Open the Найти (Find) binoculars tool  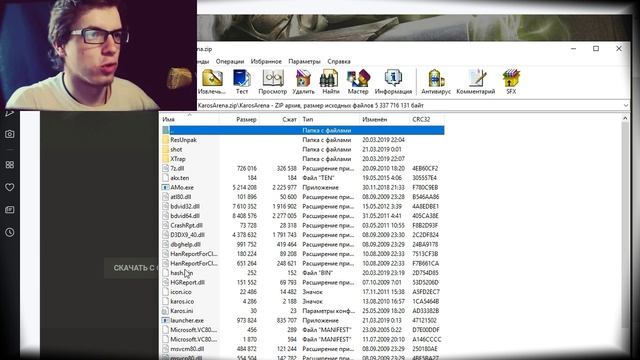tap(329, 79)
